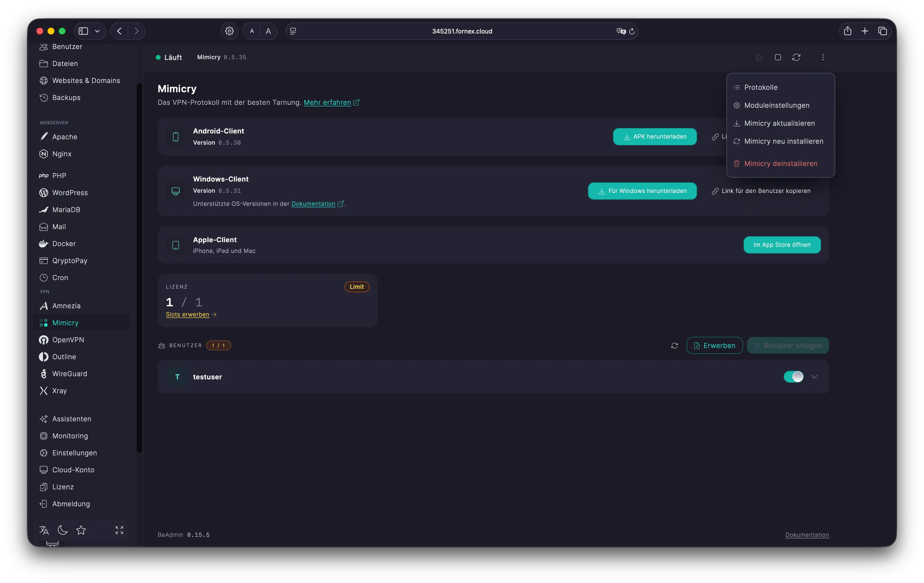This screenshot has height=583, width=924.
Task: Click the footer Dokumentation link
Action: [x=807, y=535]
